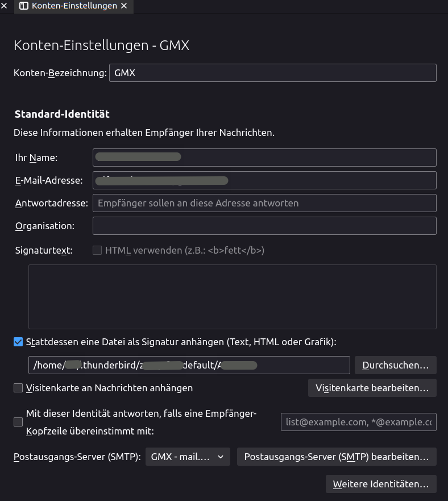Screen dimensions: 448x501
Task: Open Weitere Identitäten settings
Action: click(381, 484)
